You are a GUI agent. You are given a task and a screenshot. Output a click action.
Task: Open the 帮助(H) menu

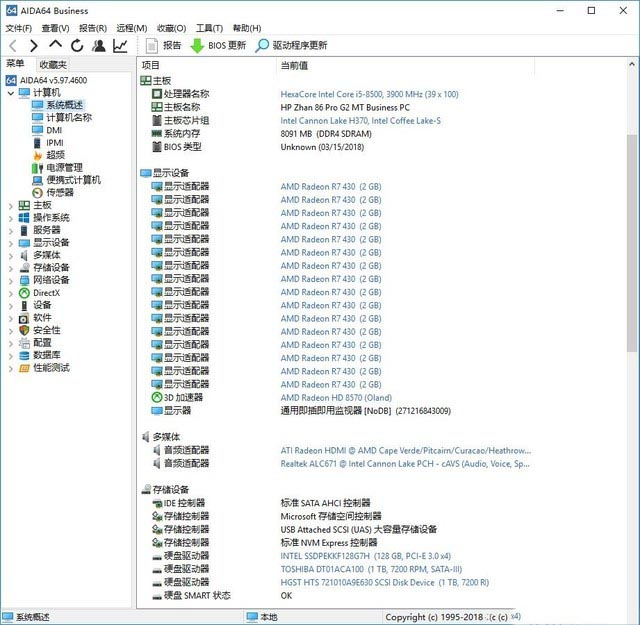coord(247,28)
